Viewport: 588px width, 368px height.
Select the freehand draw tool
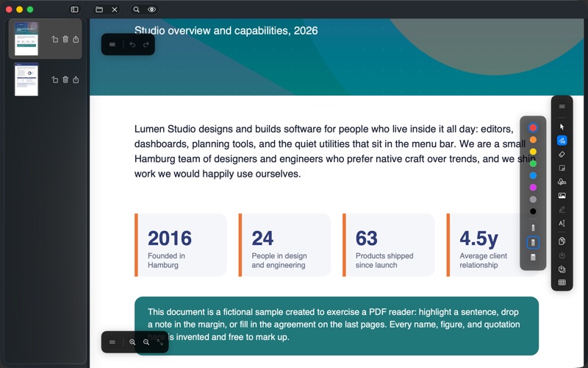562,141
